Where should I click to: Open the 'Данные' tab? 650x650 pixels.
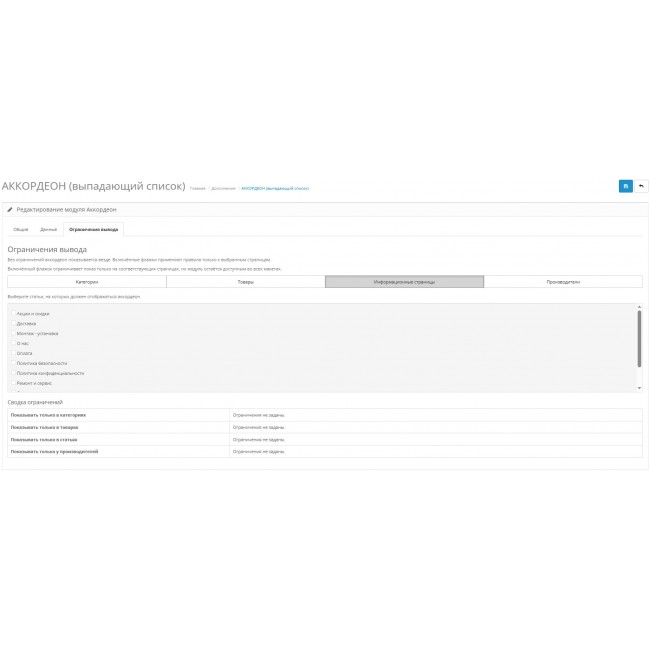(x=48, y=229)
